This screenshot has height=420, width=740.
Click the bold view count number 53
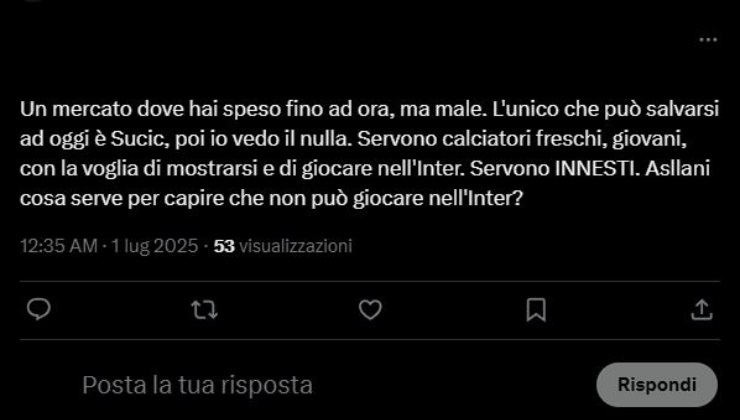[224, 246]
